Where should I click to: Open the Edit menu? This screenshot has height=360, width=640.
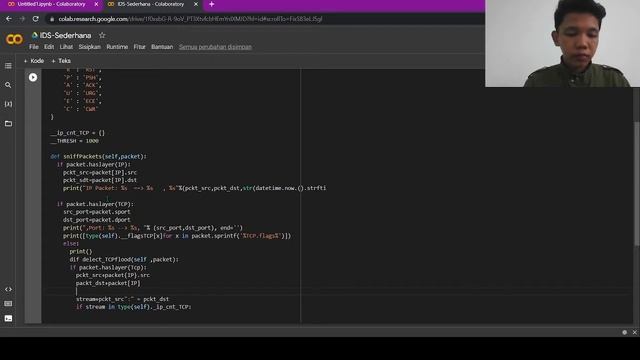coord(49,47)
